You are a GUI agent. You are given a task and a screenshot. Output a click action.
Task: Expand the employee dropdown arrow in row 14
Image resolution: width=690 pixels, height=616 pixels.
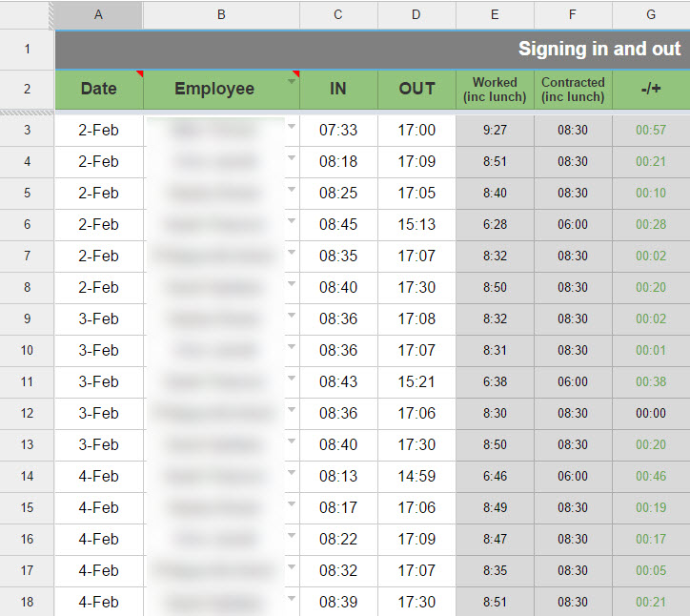coord(292,473)
